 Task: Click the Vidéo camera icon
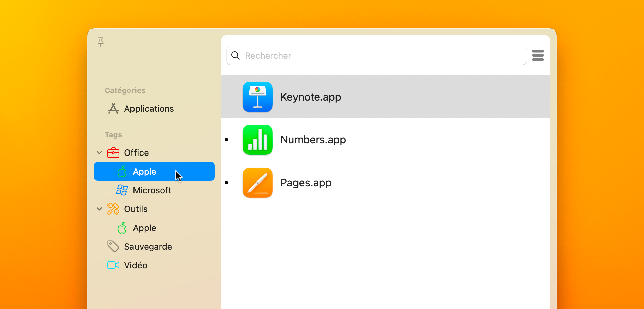pos(113,265)
